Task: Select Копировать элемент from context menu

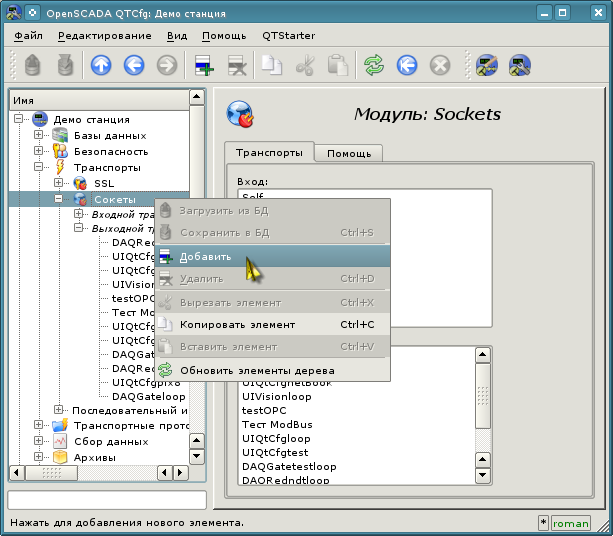Action: [237, 324]
